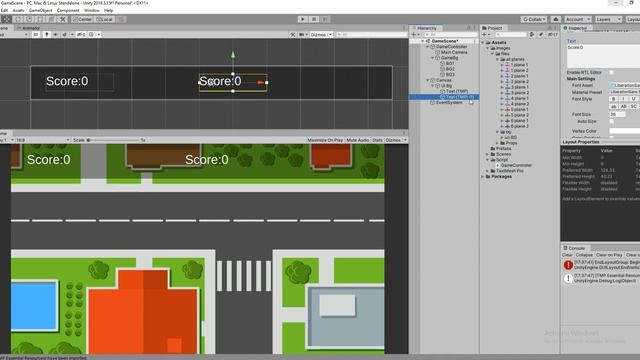The width and height of the screenshot is (640, 360).
Task: Open the Help menu
Action: [108, 10]
